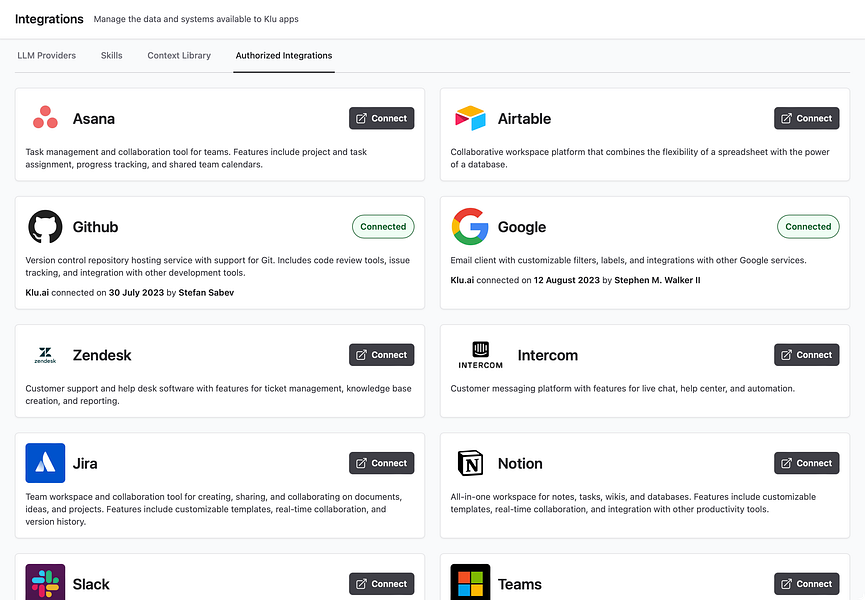Click the Integrations page heading
865x600 pixels.
tap(49, 19)
